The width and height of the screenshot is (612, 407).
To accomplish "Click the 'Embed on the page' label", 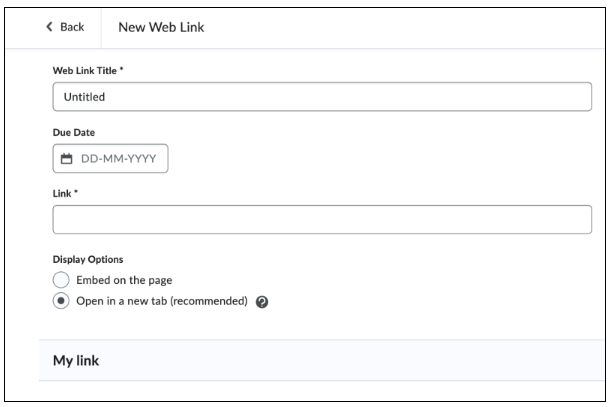I will pos(124,280).
